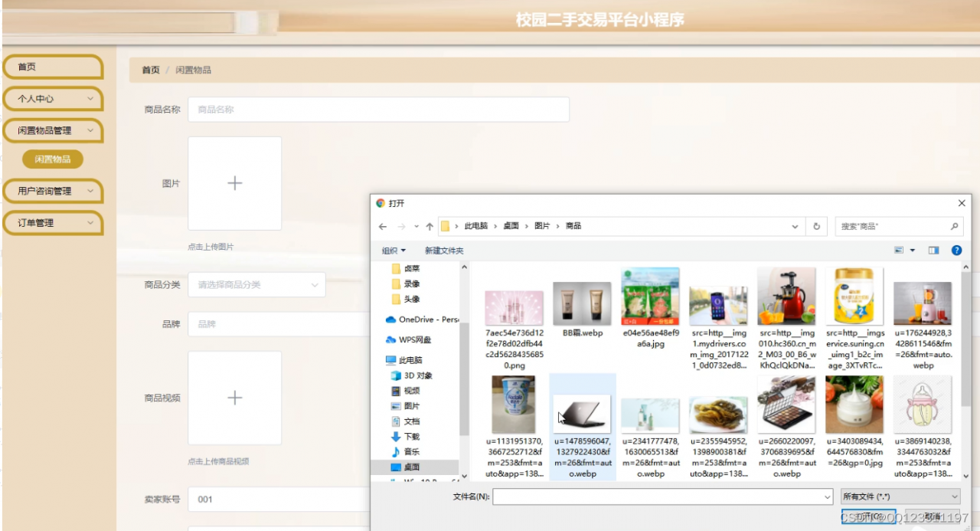The image size is (980, 531).
Task: Click the search magnifier icon
Action: [954, 227]
